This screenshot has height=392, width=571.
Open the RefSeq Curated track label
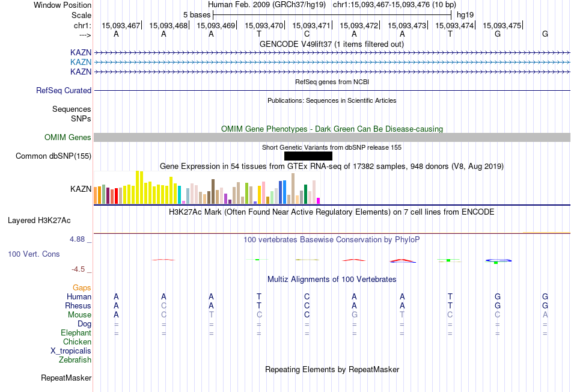pyautogui.click(x=64, y=90)
